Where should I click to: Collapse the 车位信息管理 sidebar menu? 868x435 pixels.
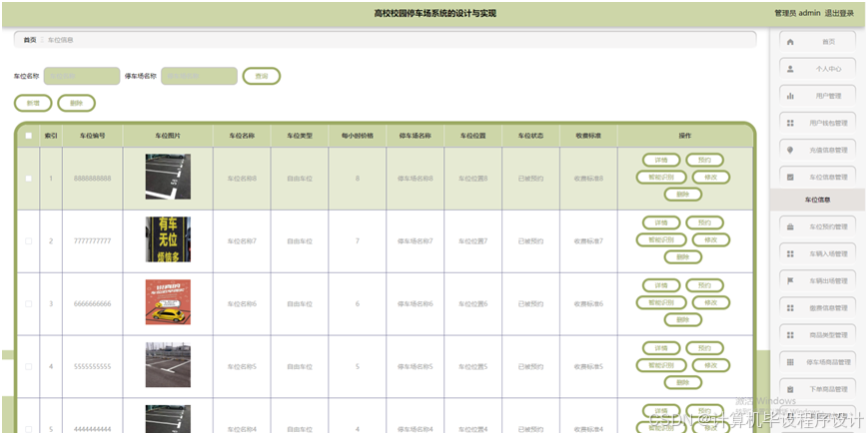point(817,177)
